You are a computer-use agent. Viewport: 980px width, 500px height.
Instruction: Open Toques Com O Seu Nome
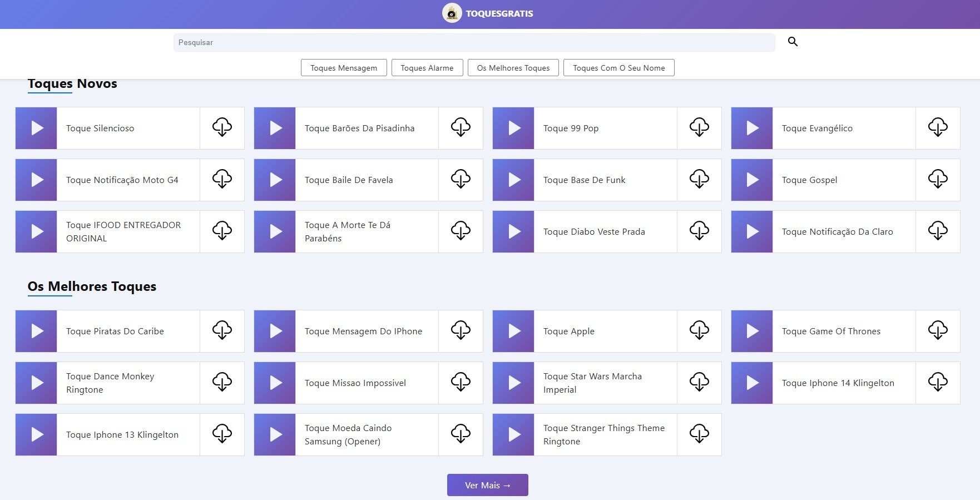[619, 68]
